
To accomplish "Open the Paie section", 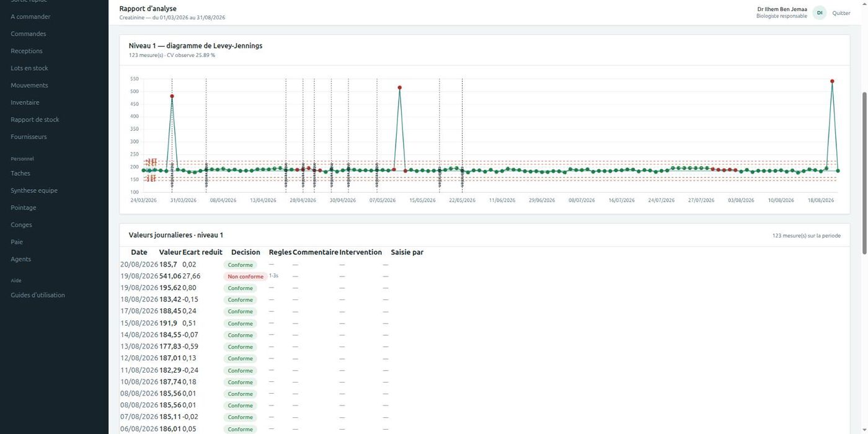I will 17,242.
